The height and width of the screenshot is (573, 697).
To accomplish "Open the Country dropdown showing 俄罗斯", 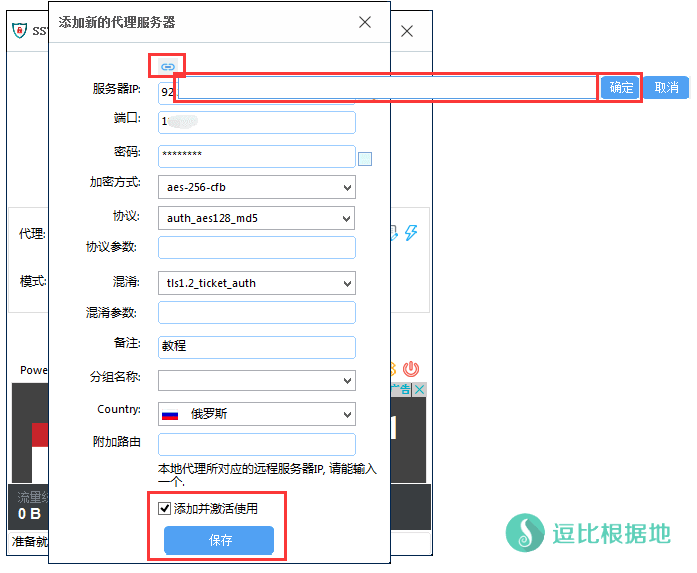I will coord(256,414).
